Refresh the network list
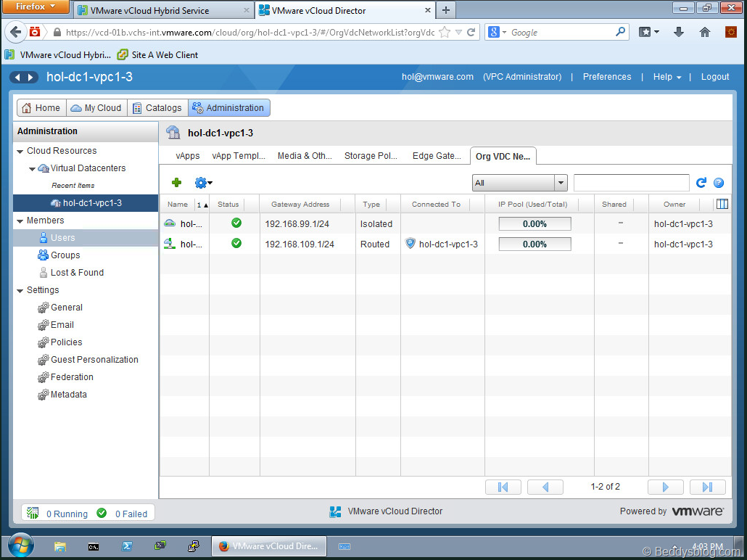This screenshot has height=560, width=747. tap(701, 183)
